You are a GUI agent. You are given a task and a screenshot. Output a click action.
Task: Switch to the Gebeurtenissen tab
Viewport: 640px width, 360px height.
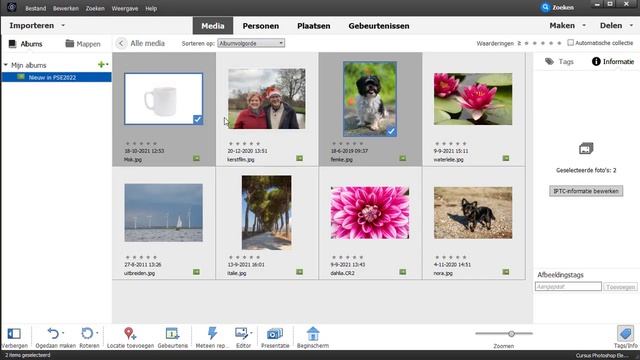[379, 26]
